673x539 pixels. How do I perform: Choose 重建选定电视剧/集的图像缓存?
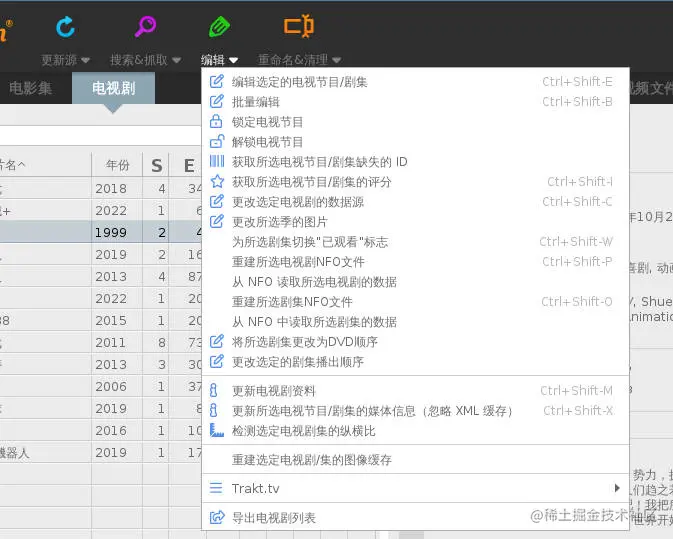[x=415, y=460]
